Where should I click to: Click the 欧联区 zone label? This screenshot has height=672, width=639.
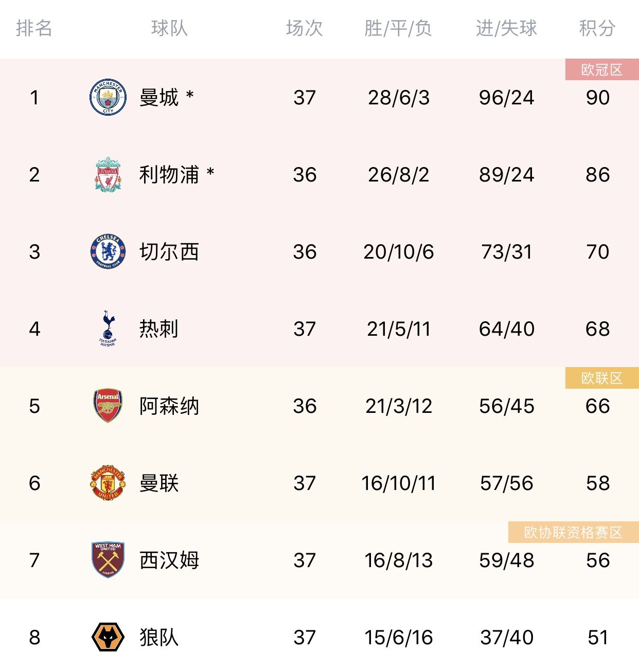point(602,378)
